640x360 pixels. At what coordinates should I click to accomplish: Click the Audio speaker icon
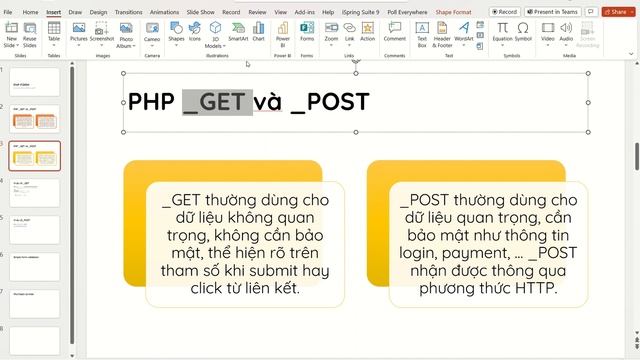(566, 28)
